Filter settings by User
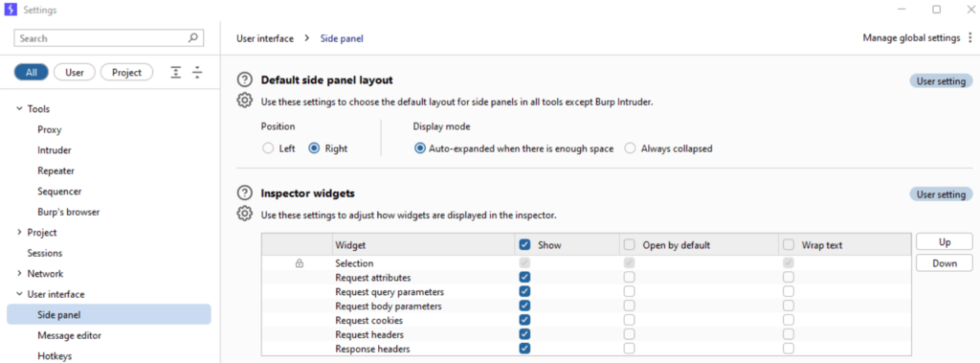Image resolution: width=980 pixels, height=363 pixels. coord(75,73)
